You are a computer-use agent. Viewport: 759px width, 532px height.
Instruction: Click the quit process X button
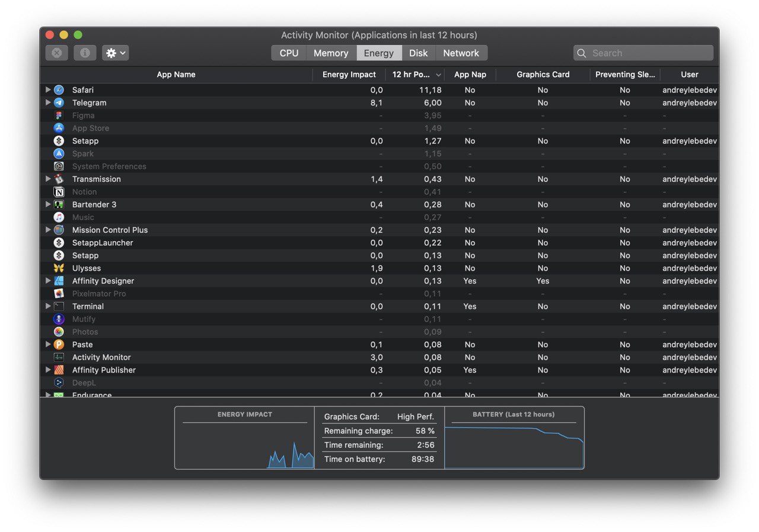57,53
